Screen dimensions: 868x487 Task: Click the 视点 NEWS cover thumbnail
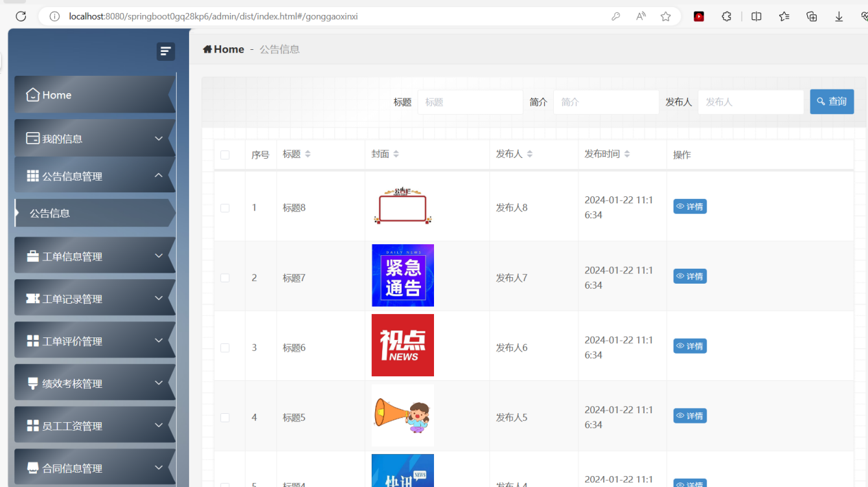(x=403, y=345)
